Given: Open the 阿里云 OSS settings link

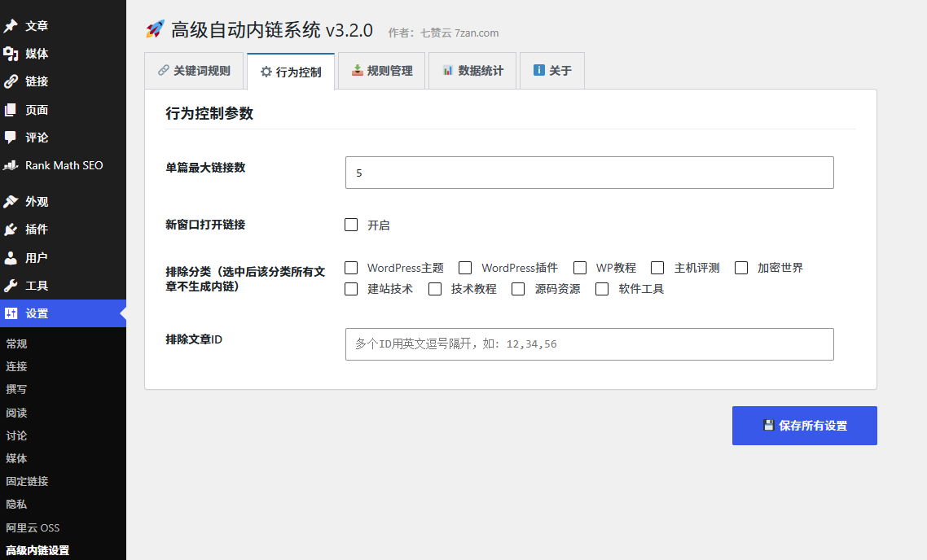Looking at the screenshot, I should [33, 527].
